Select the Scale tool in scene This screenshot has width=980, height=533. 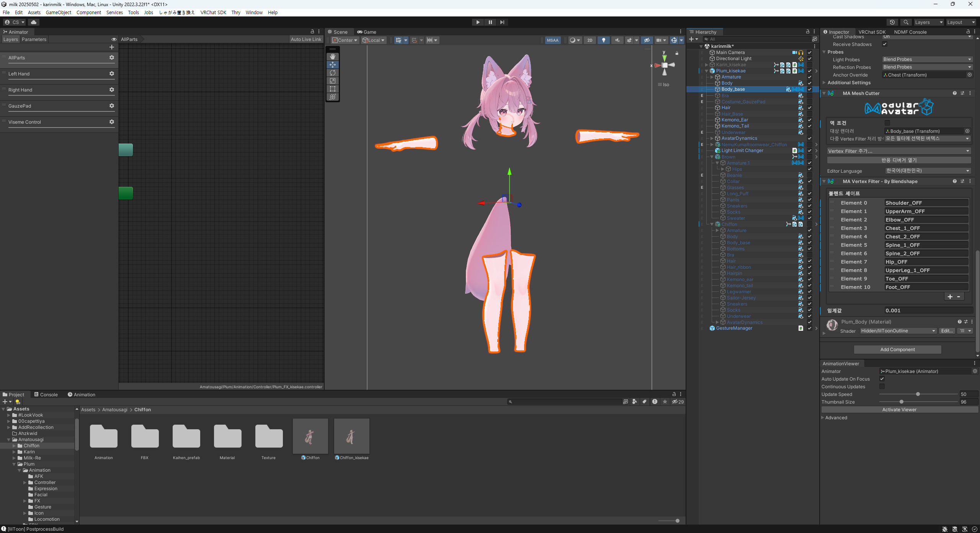[x=332, y=81]
